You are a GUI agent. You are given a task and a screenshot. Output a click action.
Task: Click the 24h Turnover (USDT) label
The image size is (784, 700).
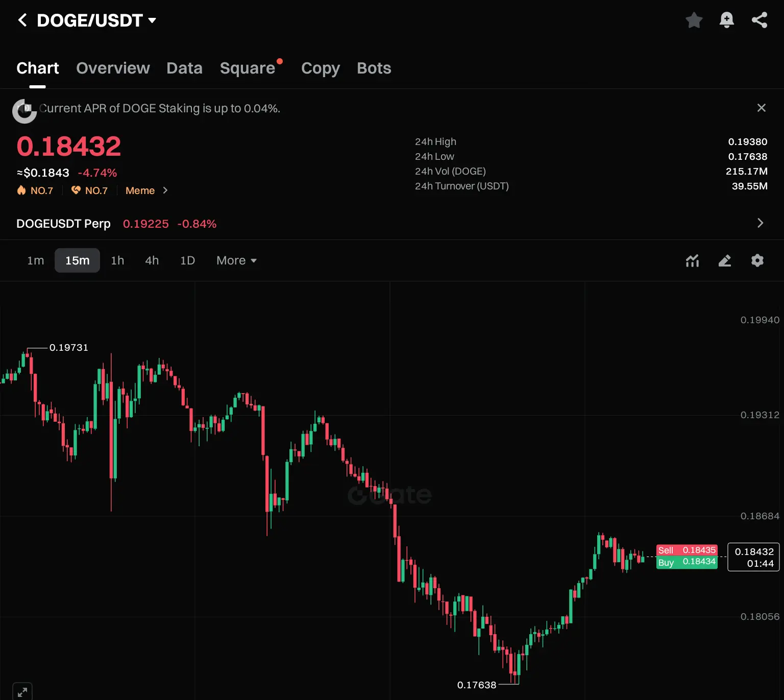[462, 186]
